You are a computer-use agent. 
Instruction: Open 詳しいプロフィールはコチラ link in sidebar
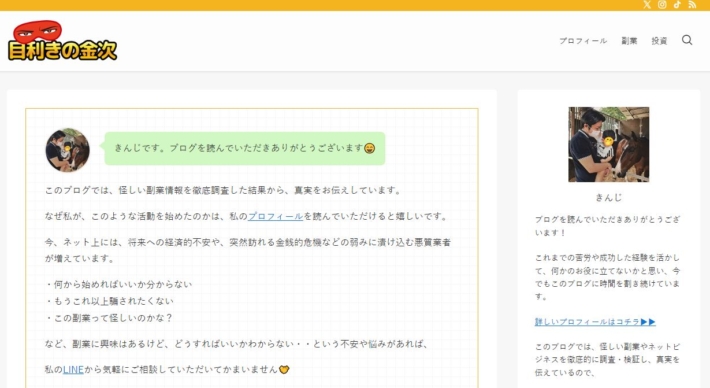pos(595,322)
